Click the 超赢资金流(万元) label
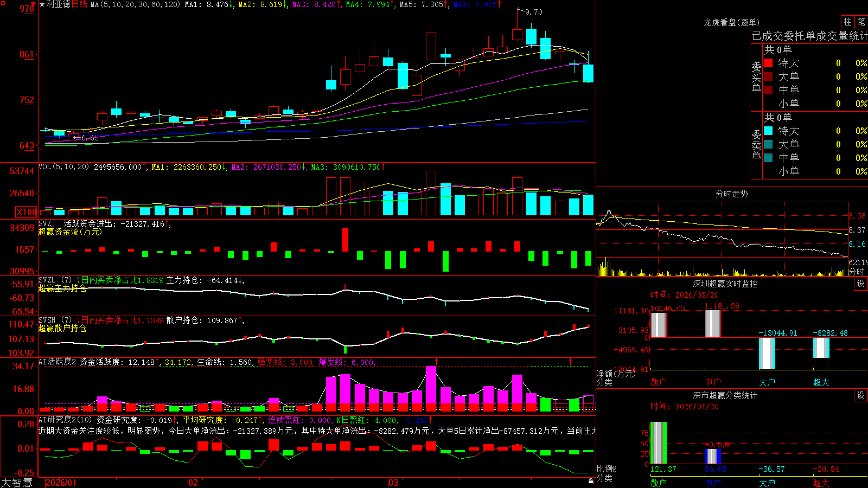The height and width of the screenshot is (488, 868). point(70,232)
